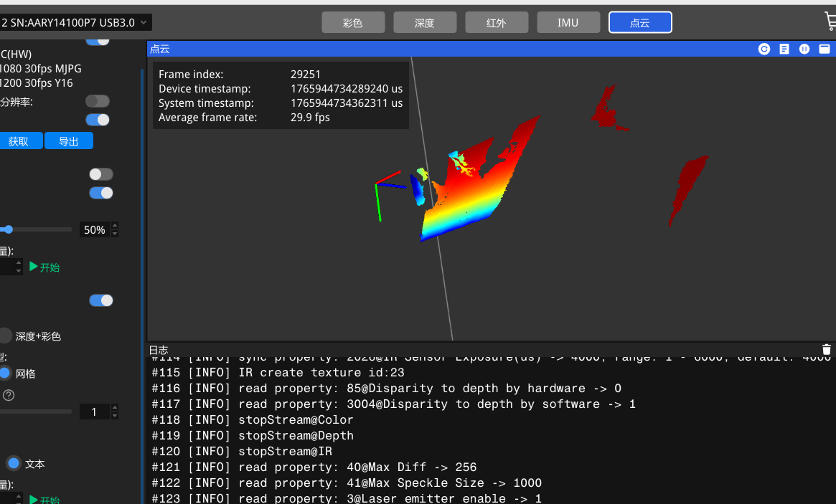Increase the 50% value with up arrow
836x504 pixels.
115,225
